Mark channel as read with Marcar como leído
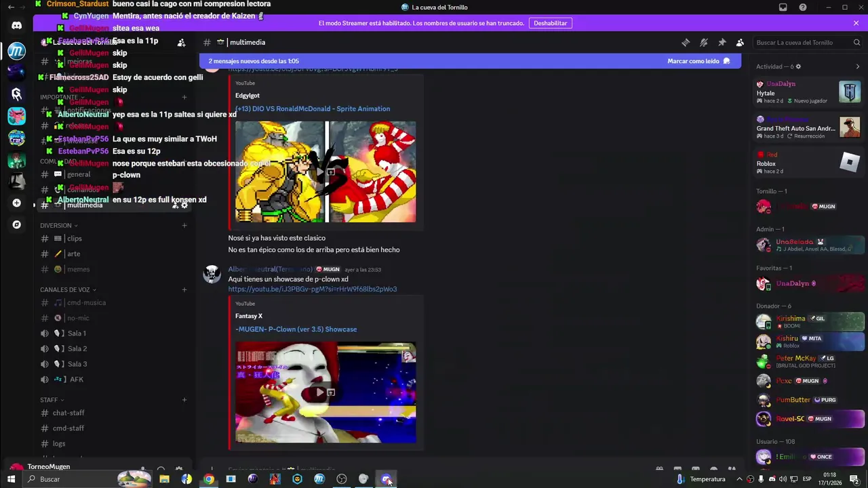Image resolution: width=868 pixels, height=488 pixels. pos(698,61)
